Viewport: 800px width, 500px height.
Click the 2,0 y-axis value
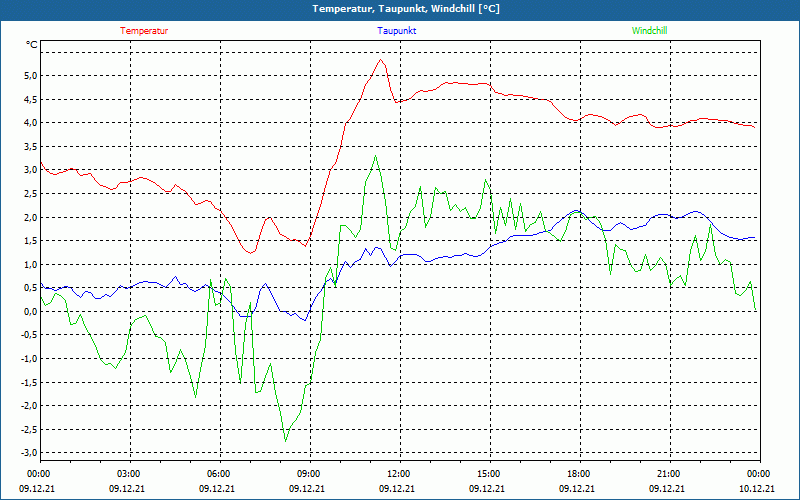click(x=32, y=217)
